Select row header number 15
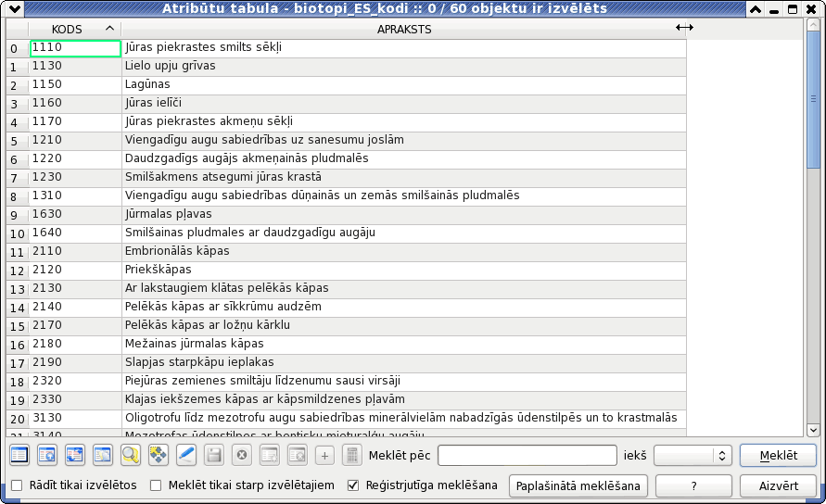The height and width of the screenshot is (504, 826). tap(18, 326)
